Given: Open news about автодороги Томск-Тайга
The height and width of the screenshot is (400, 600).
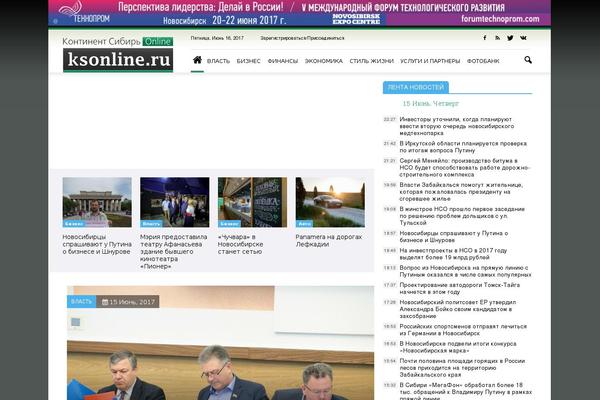Looking at the screenshot, I should pyautogui.click(x=460, y=288).
